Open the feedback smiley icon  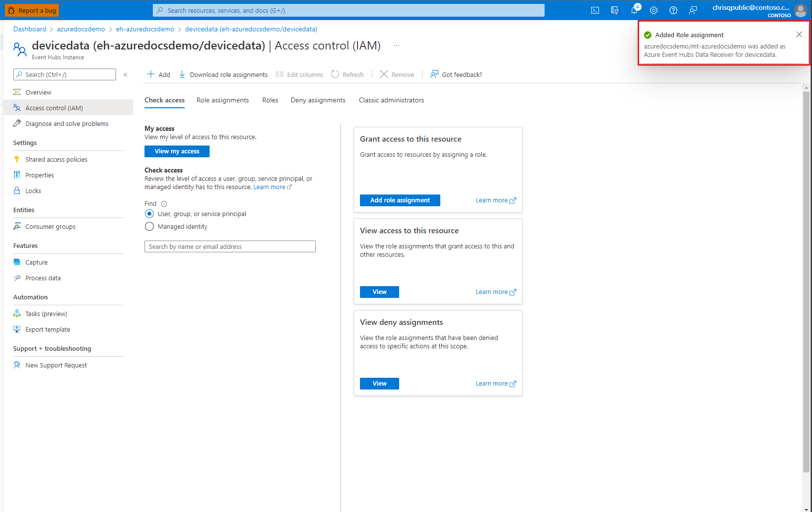coord(693,10)
